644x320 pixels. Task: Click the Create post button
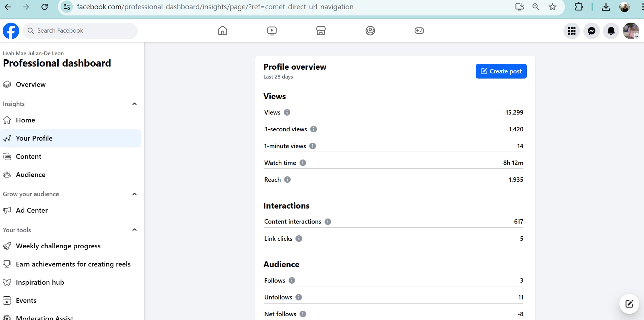coord(501,71)
